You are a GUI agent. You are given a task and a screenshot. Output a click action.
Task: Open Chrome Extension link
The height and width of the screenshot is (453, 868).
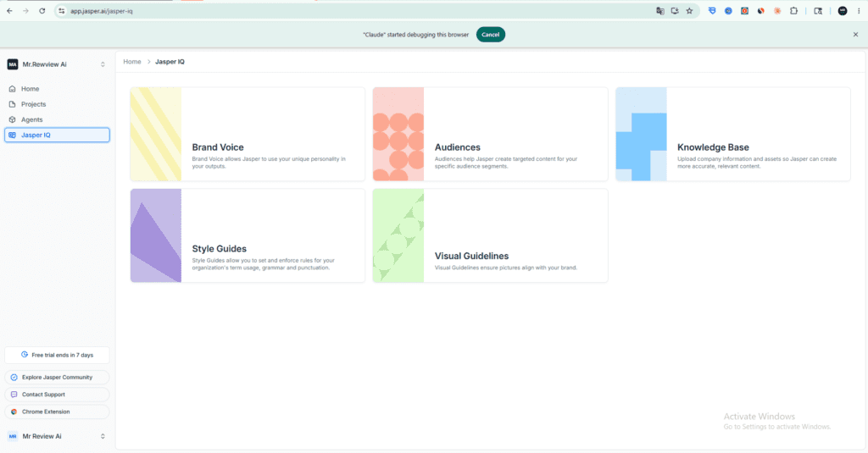57,412
